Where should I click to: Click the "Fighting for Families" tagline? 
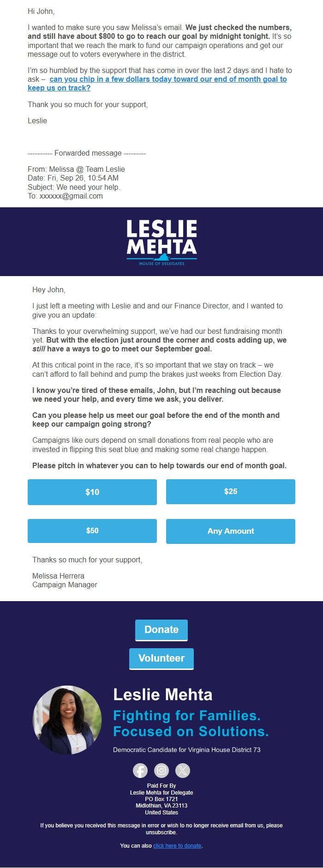(x=187, y=716)
